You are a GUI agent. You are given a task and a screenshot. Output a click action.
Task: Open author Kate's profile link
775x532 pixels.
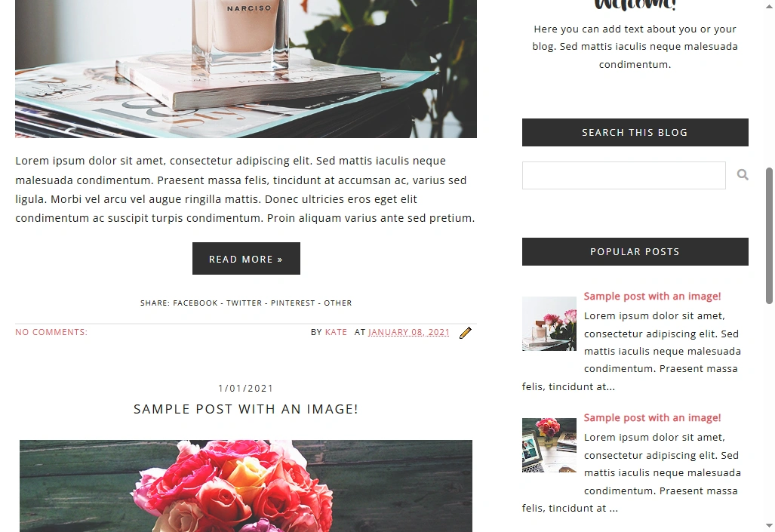[x=336, y=332]
